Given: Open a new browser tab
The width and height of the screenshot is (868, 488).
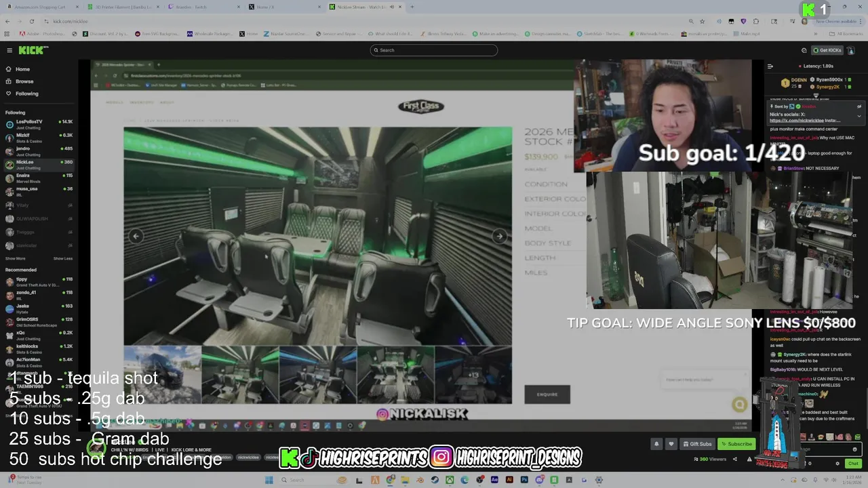Looking at the screenshot, I should pyautogui.click(x=412, y=7).
